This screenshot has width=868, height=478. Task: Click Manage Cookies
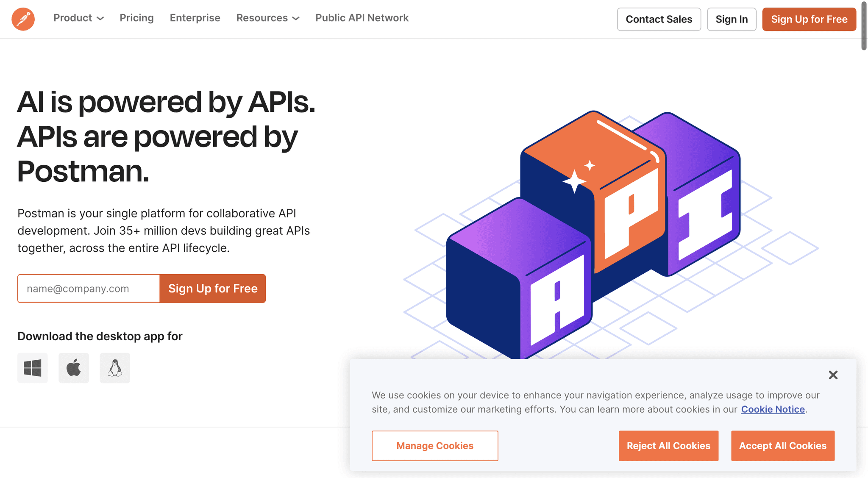434,445
